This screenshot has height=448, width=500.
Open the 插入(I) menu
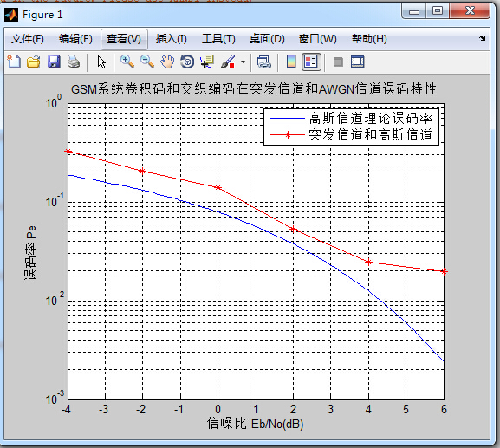(x=172, y=39)
